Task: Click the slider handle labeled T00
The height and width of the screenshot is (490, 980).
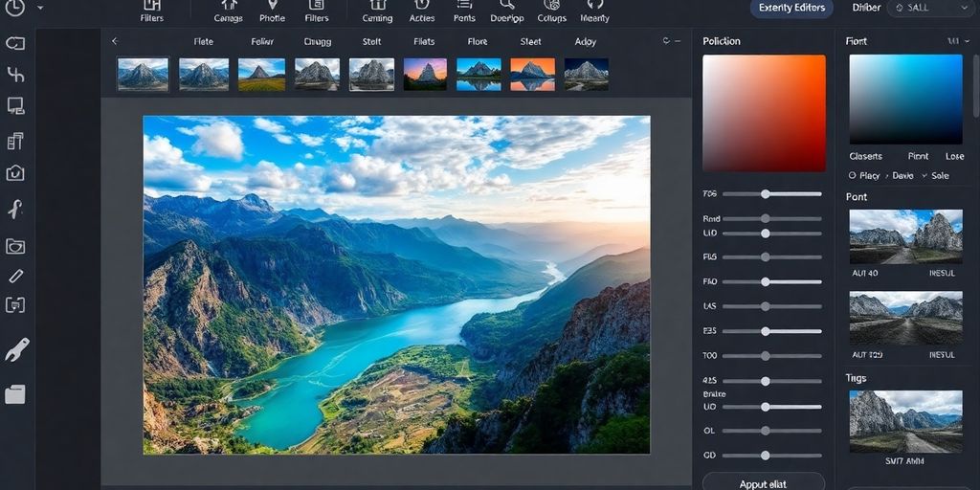Action: coord(765,356)
